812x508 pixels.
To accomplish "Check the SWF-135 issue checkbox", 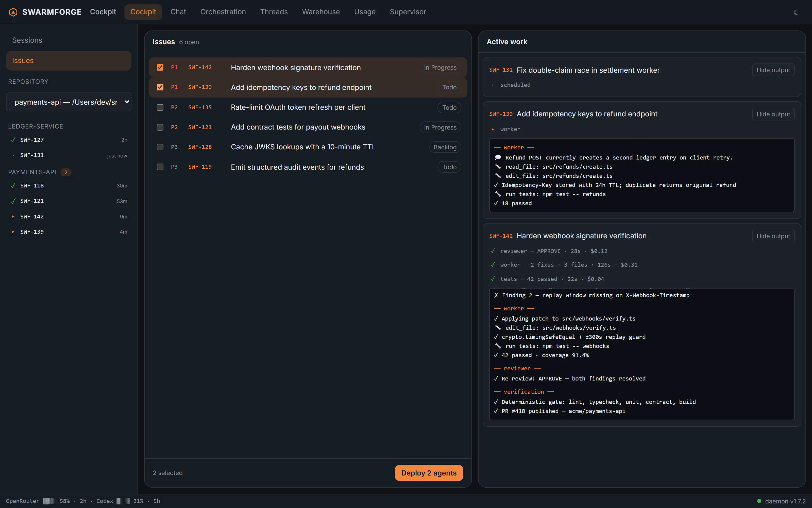I will [x=160, y=107].
